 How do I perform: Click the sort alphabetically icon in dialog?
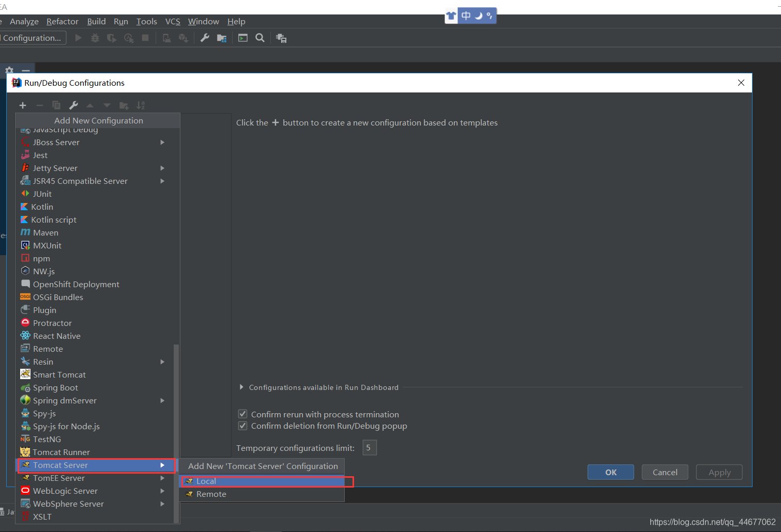coord(141,105)
